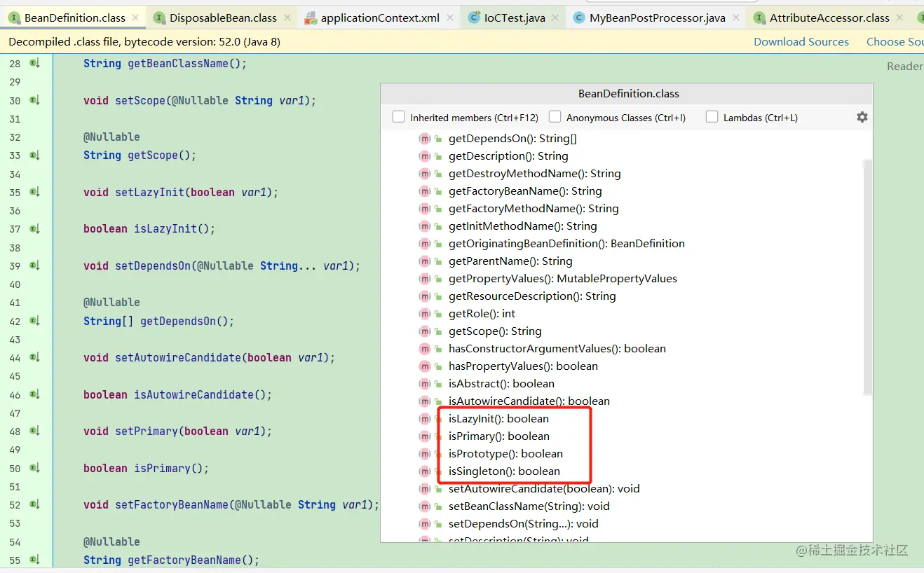The image size is (924, 573).
Task: Click XML file icon on applicationContext.xml tab
Action: tap(310, 18)
